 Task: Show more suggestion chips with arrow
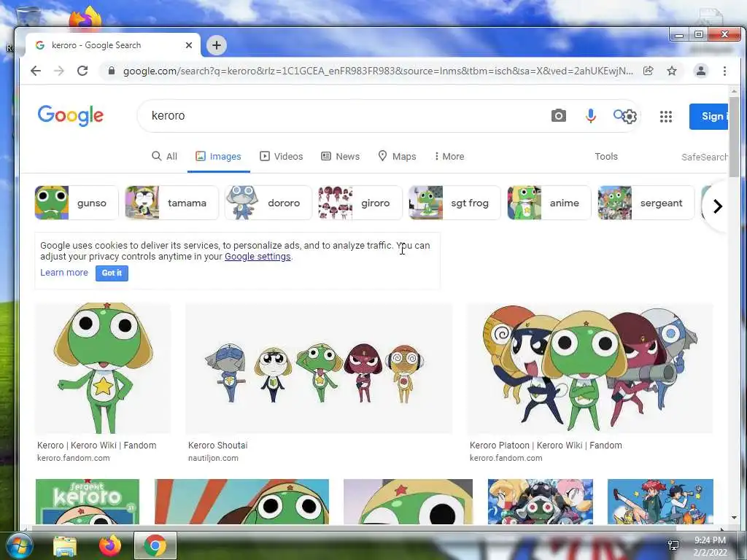(718, 206)
